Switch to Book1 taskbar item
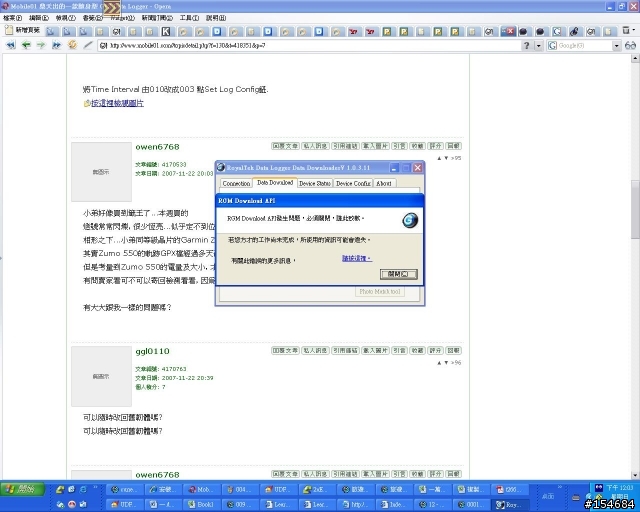 click(202, 504)
